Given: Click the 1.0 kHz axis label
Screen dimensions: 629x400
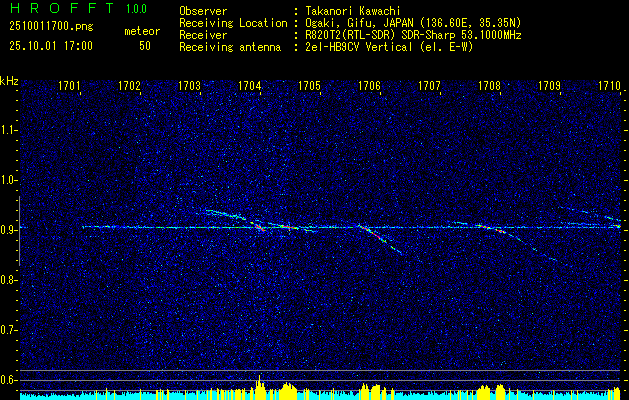Looking at the screenshot, I should [x=8, y=180].
